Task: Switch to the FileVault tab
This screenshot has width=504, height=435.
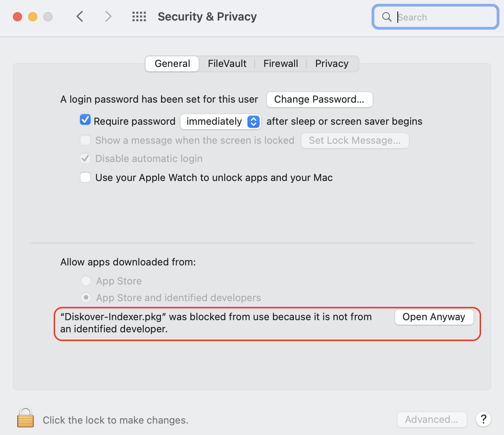Action: [227, 64]
